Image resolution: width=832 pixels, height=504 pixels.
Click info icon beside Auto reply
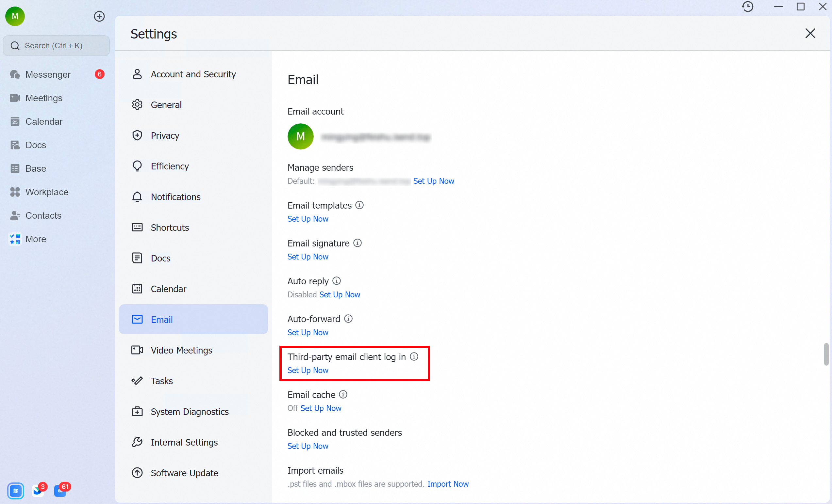click(337, 281)
